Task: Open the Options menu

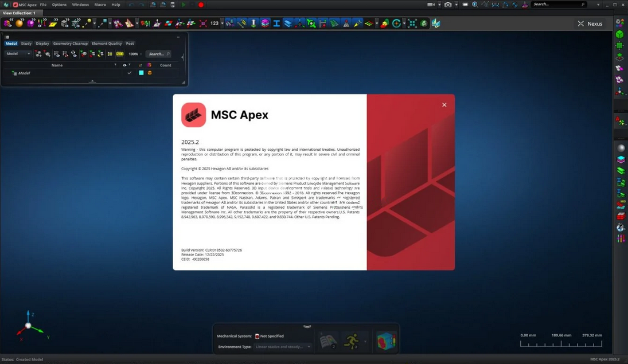Action: tap(59, 5)
